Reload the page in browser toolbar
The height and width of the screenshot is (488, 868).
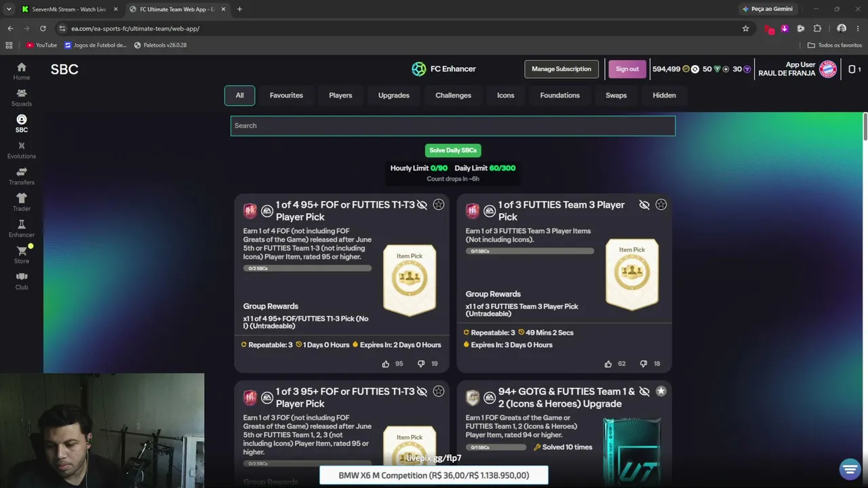coord(43,28)
